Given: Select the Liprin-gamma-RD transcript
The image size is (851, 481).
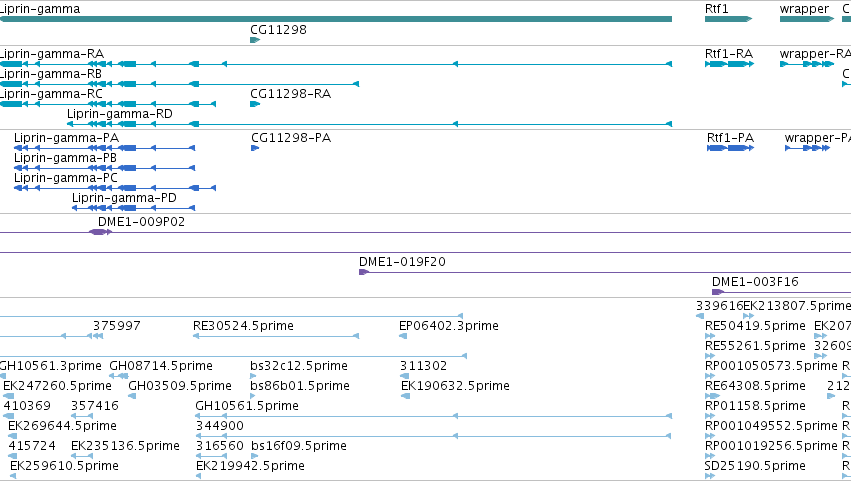Looking at the screenshot, I should tap(369, 124).
